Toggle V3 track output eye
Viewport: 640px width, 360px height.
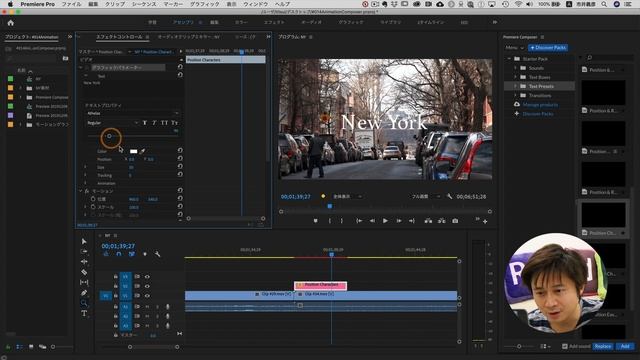147,277
